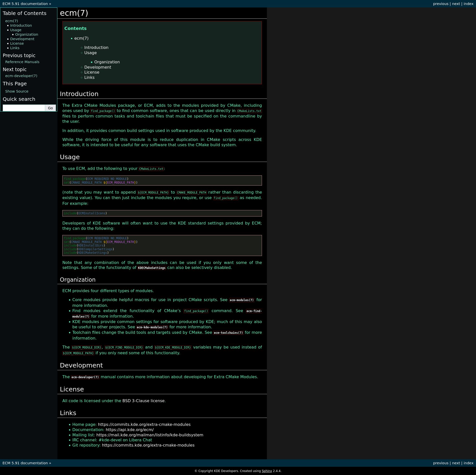Click 'next' in the top navigation bar

[x=456, y=4]
